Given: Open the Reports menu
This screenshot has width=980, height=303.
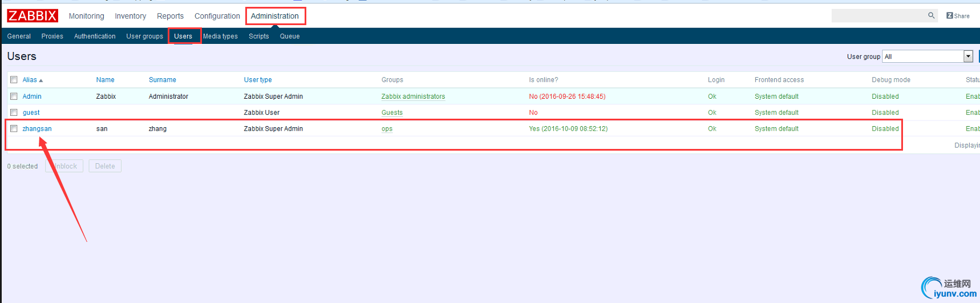Looking at the screenshot, I should point(170,16).
